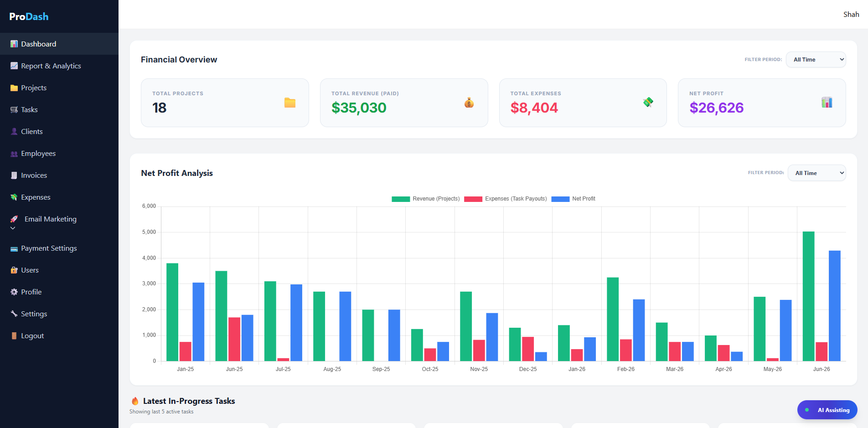868x428 pixels.
Task: Click the Invoices document icon
Action: [x=14, y=175]
